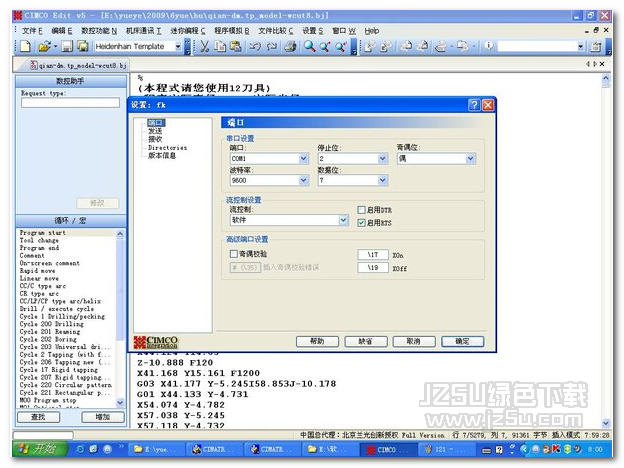624x468 pixels.
Task: Select 'Rapid move' list item
Action: [37, 271]
